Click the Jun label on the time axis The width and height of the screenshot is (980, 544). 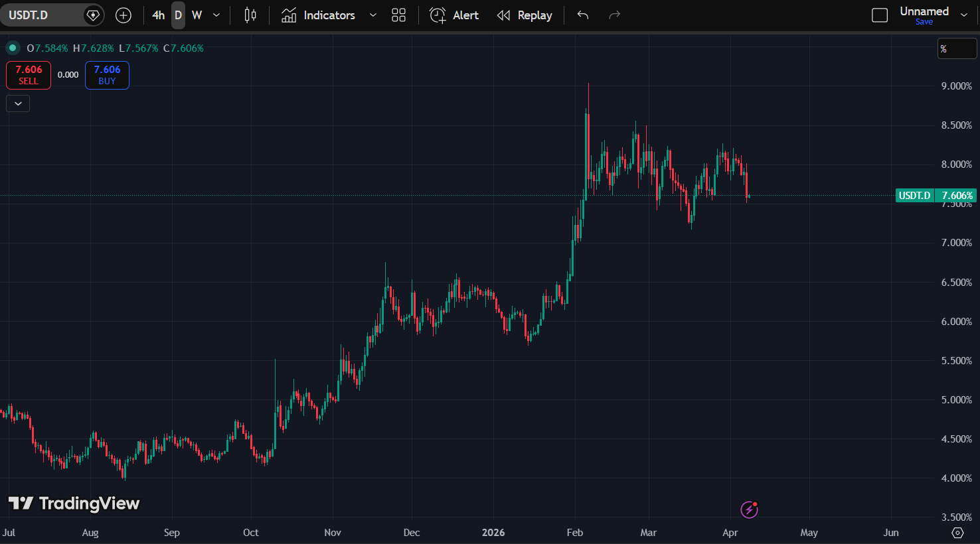(x=891, y=533)
